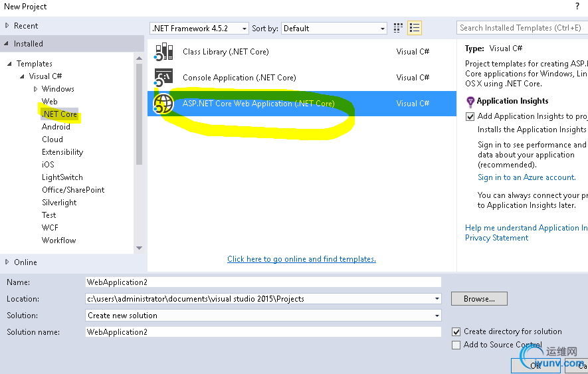
Task: Click the Browse... button
Action: click(x=479, y=299)
